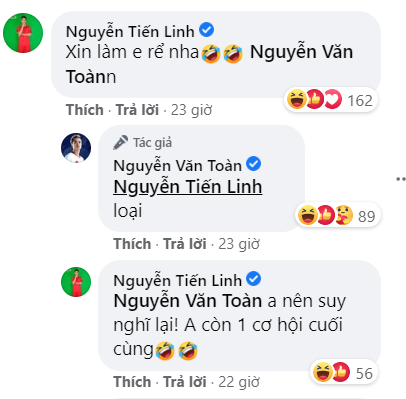Viewport: 406px width, 399px height.
Task: Open reactions list showing 56 reactions
Action: [x=344, y=373]
